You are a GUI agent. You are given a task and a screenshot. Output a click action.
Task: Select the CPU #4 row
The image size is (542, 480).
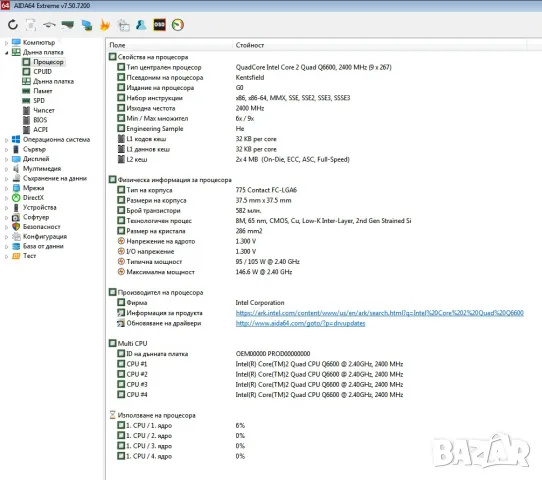260,394
